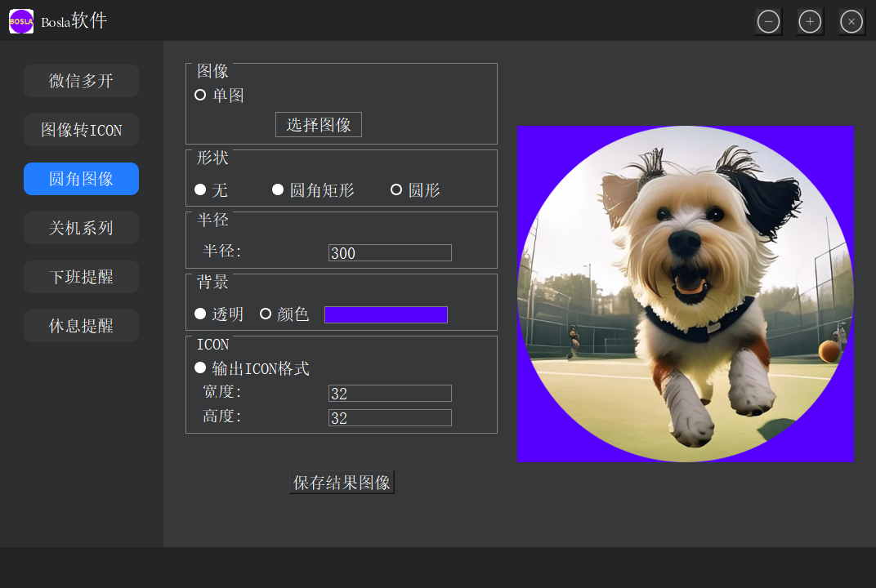
Task: Open the 休息提醒 sidebar tab
Action: [x=81, y=326]
